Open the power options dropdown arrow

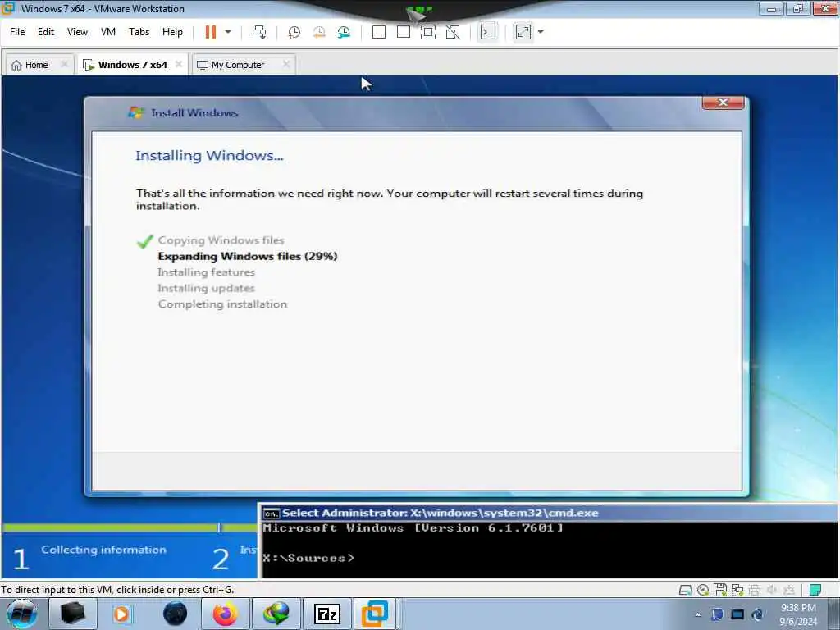pos(228,32)
